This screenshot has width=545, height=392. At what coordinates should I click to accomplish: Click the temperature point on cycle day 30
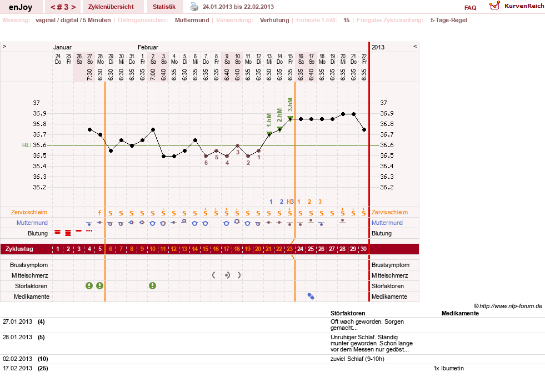pos(364,129)
